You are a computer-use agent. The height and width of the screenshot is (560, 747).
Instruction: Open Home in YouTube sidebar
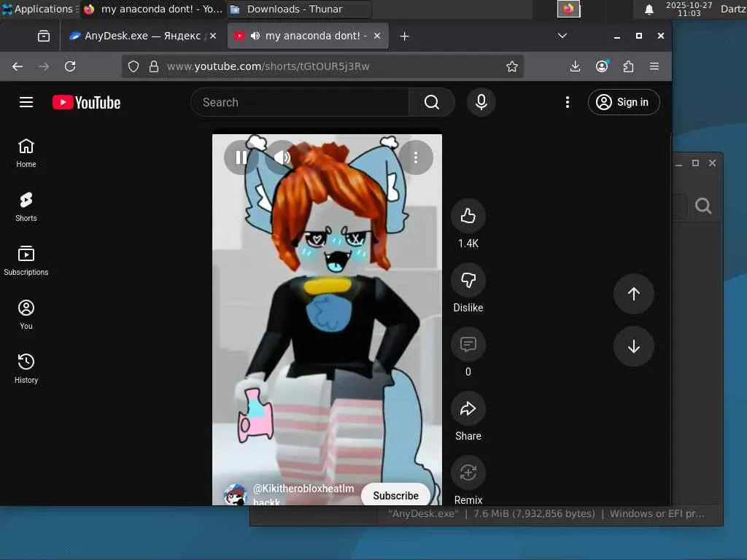(26, 153)
